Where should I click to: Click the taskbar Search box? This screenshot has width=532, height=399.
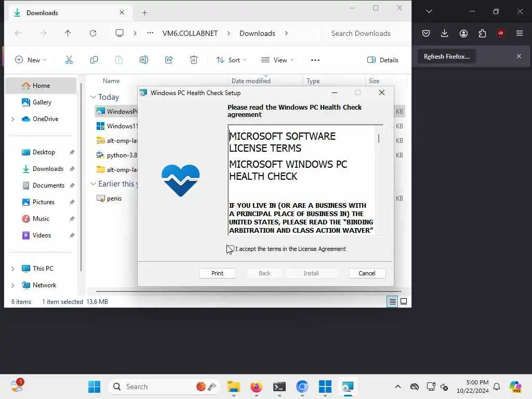pyautogui.click(x=164, y=387)
